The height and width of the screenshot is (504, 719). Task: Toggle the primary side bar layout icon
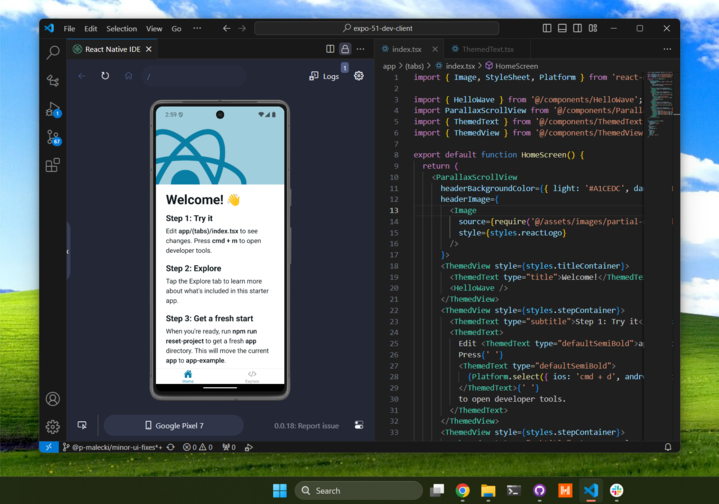pyautogui.click(x=547, y=28)
